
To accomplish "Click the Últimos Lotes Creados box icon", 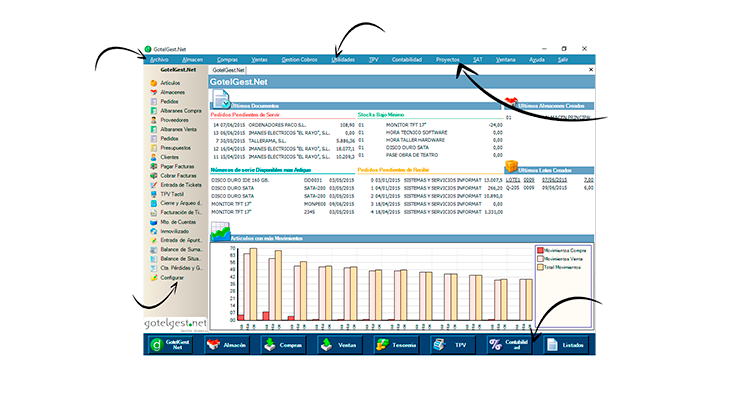I will (x=511, y=166).
